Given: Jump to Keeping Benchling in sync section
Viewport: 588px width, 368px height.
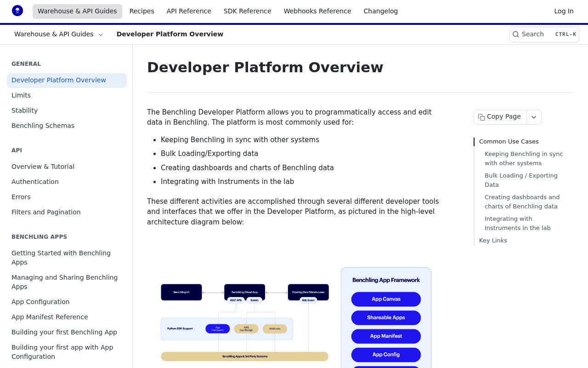Looking at the screenshot, I should 524,159.
